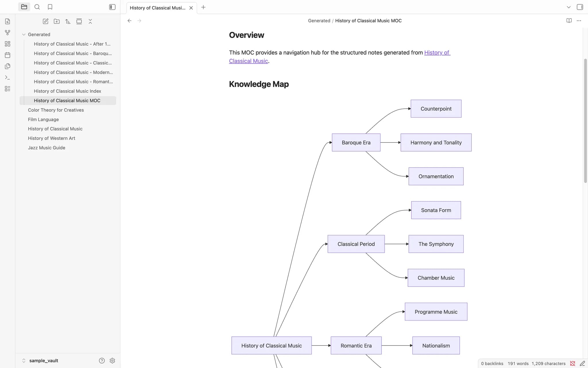588x368 pixels.
Task: Collapse all folders icon
Action: pyautogui.click(x=90, y=21)
